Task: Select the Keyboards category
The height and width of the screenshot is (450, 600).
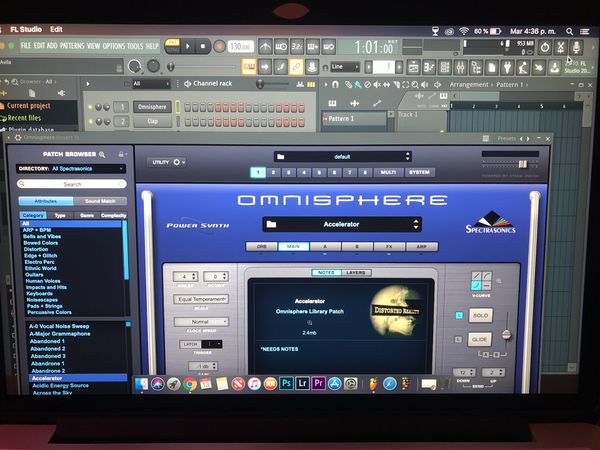Action: 39,293
